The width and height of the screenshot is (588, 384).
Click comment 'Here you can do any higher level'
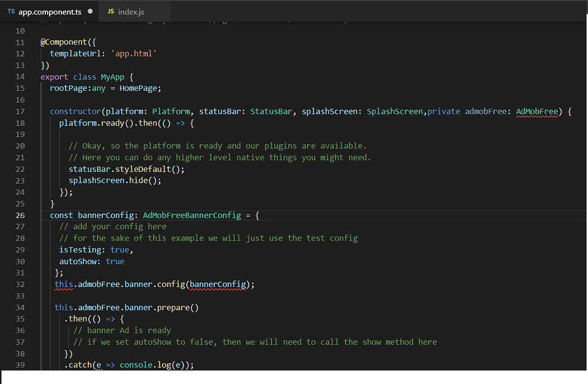pos(220,158)
